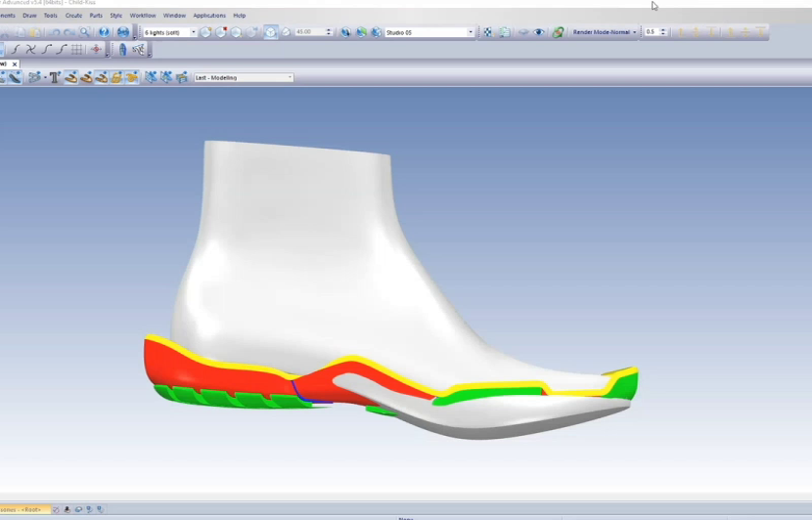This screenshot has height=520, width=812.
Task: Click the 0.5 value field
Action: click(651, 32)
